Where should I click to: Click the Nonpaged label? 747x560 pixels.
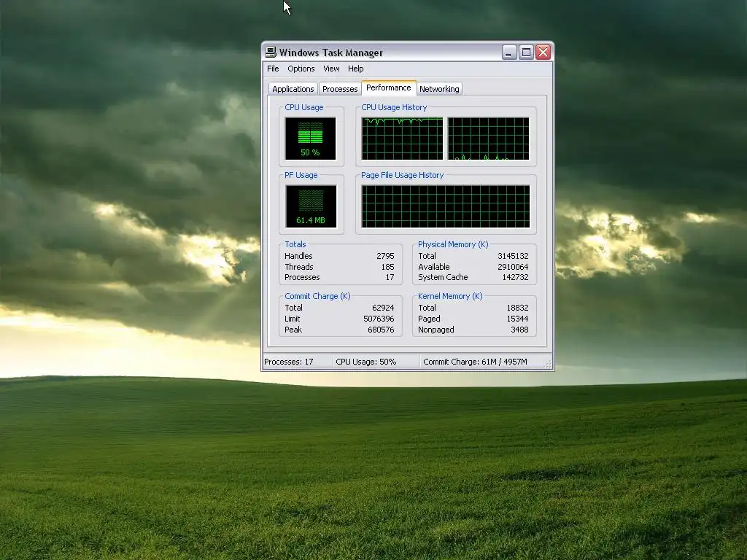point(436,330)
